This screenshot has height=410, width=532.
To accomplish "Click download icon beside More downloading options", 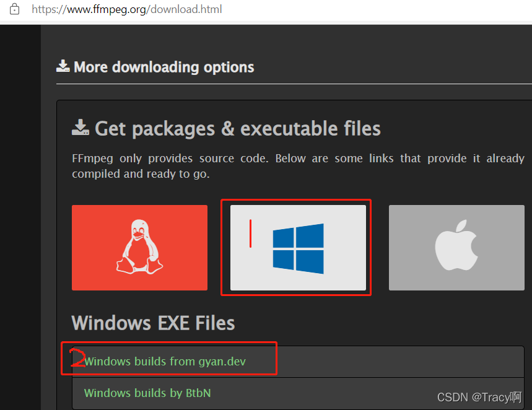I will [63, 66].
